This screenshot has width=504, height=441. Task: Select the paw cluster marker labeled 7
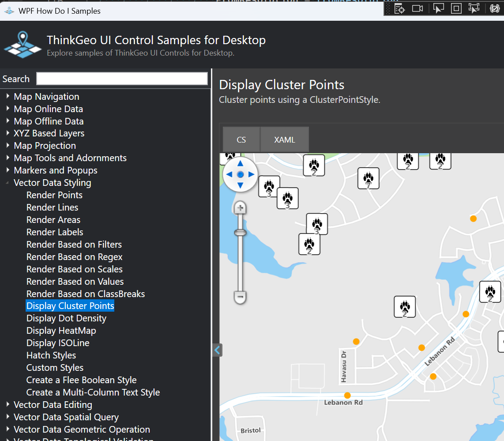tap(368, 179)
